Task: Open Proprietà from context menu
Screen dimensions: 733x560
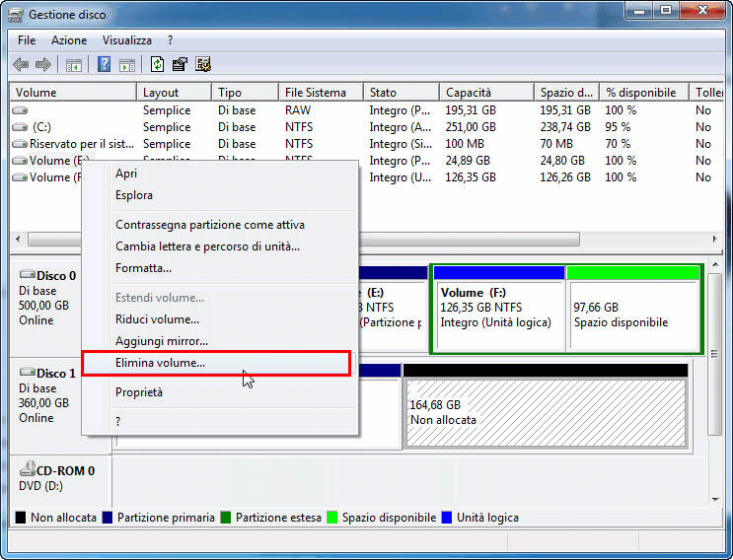Action: 220,392
